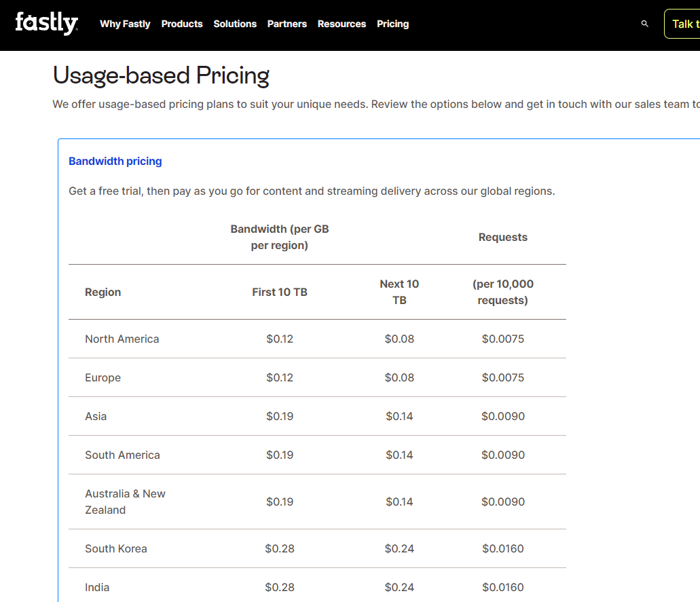Expand the Solutions navigation menu
The height and width of the screenshot is (602, 700).
235,24
